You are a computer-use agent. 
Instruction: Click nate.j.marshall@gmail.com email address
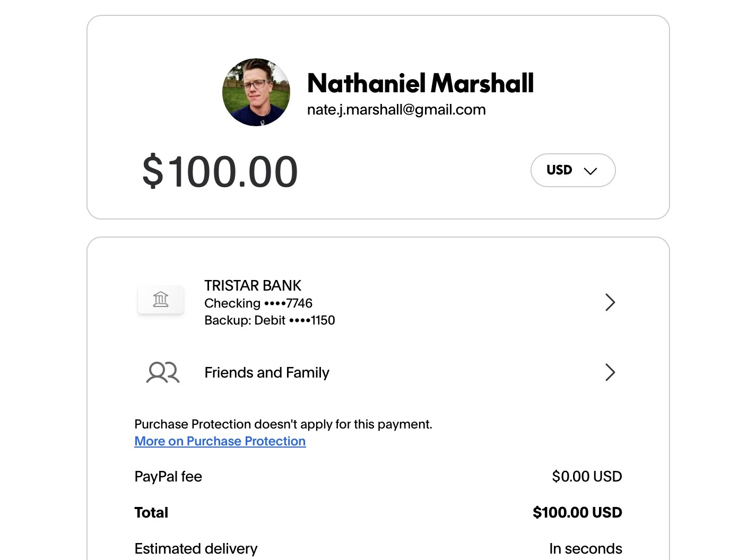click(396, 110)
